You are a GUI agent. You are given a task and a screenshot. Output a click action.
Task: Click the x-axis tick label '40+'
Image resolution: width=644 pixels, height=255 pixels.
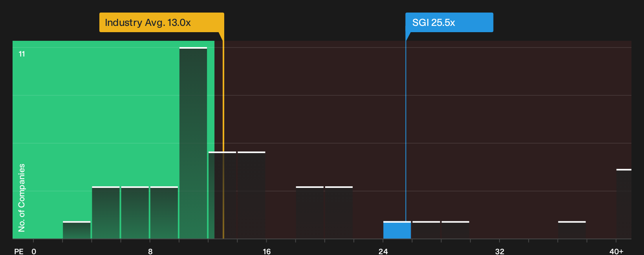pos(617,251)
